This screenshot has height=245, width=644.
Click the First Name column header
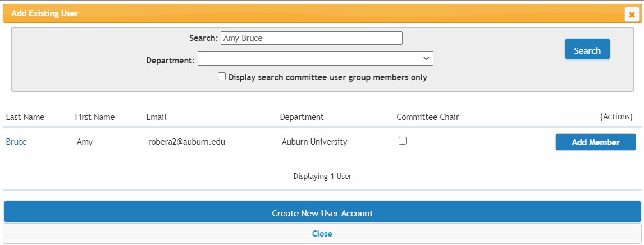pos(95,117)
